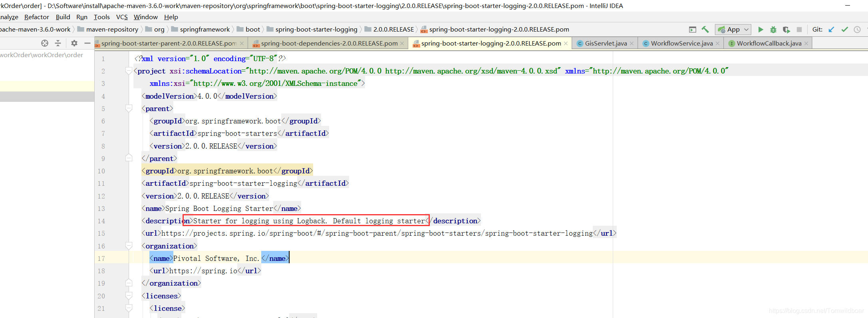The width and height of the screenshot is (868, 318).
Task: Open the VCS menu
Action: pyautogui.click(x=122, y=17)
